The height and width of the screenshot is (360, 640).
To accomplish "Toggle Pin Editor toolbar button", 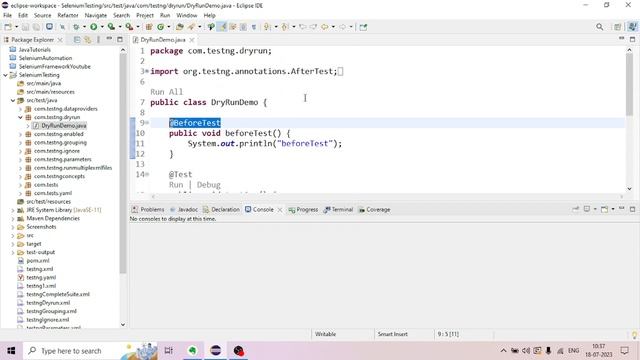I will [363, 27].
